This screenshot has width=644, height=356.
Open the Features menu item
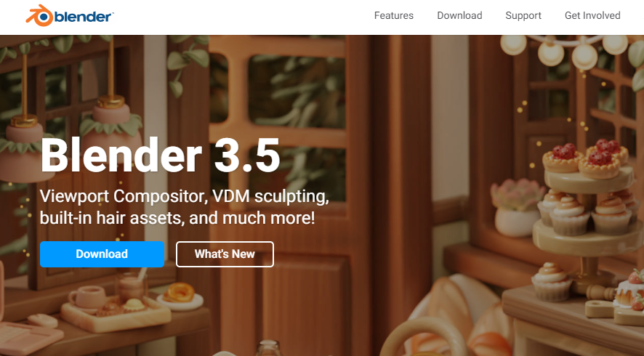[x=393, y=15]
